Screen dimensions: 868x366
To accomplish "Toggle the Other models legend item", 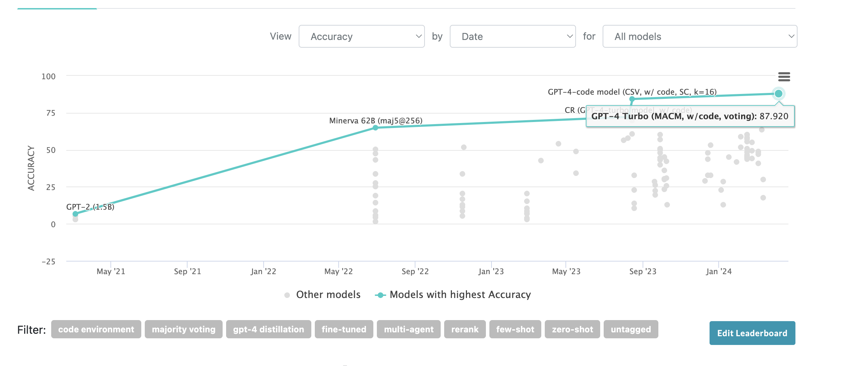I will 322,294.
